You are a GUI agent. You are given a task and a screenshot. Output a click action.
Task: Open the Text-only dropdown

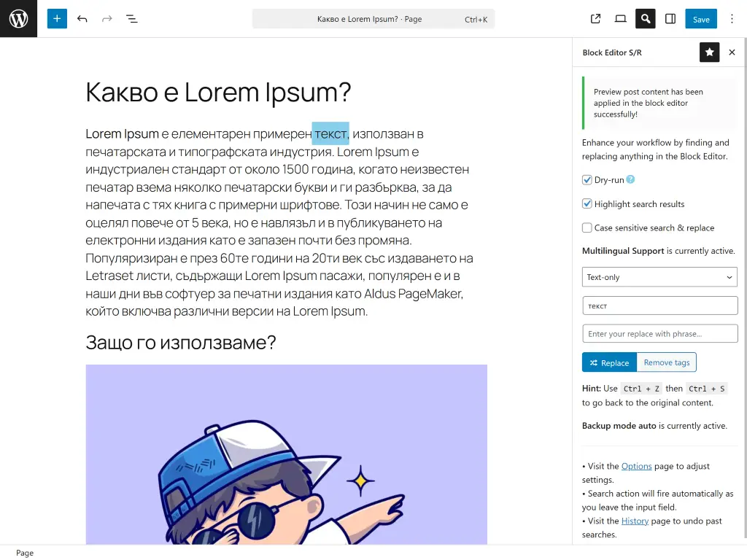tap(659, 277)
